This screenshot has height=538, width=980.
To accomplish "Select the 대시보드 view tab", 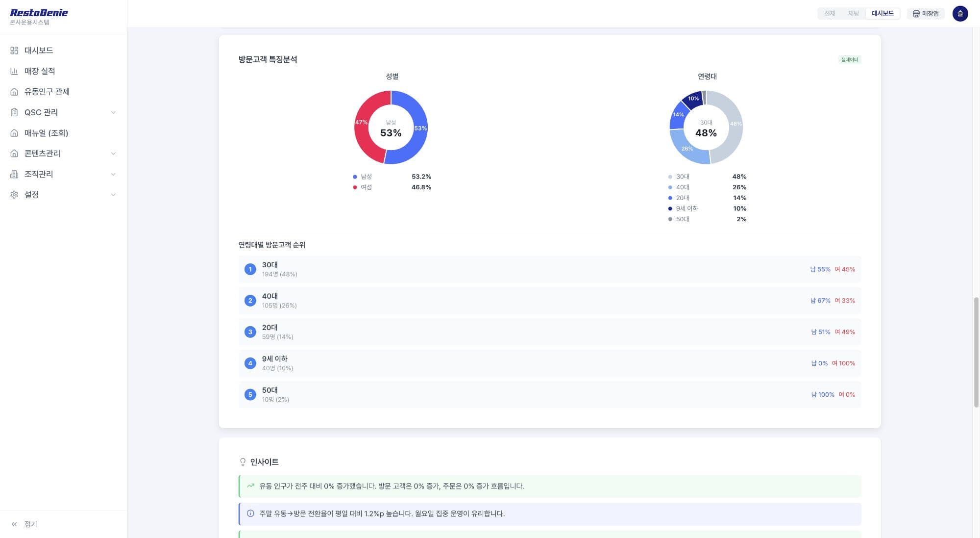I will tap(882, 14).
